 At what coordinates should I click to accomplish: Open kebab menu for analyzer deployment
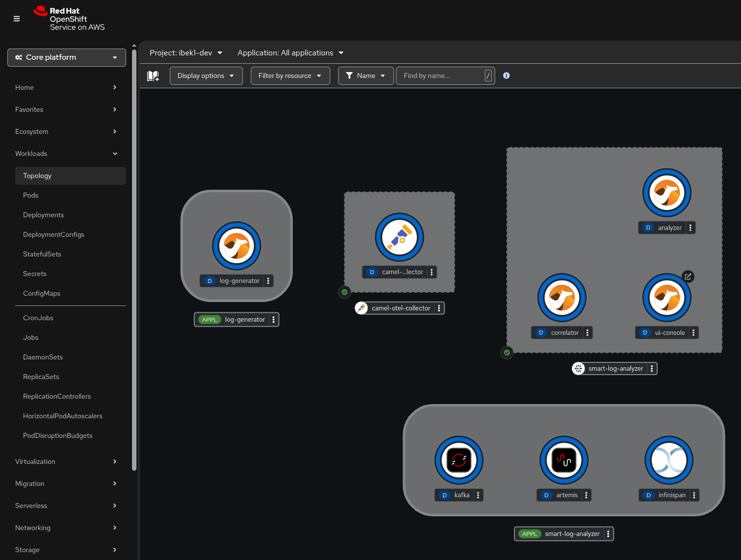(x=690, y=228)
